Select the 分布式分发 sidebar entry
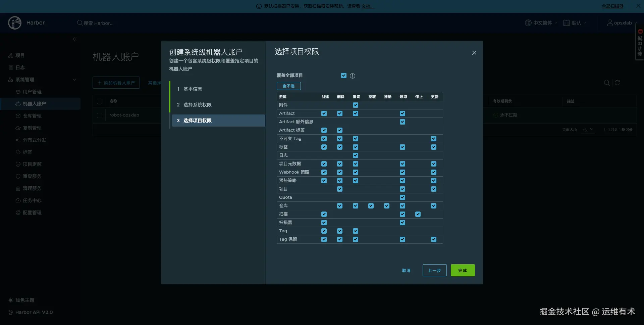Screen dimensions: 644x325 coord(34,140)
